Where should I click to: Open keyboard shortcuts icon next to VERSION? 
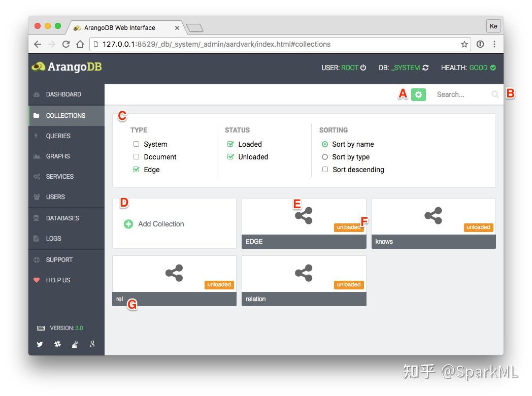41,328
